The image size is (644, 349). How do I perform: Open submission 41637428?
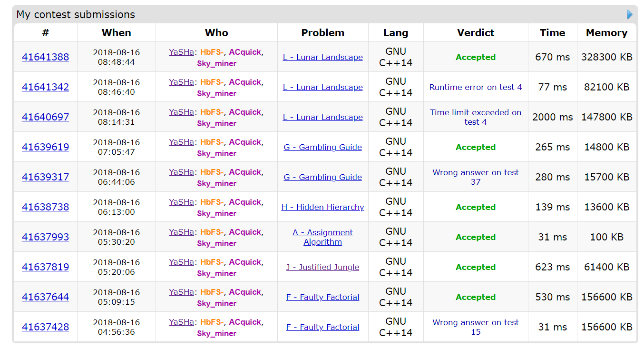pyautogui.click(x=45, y=327)
